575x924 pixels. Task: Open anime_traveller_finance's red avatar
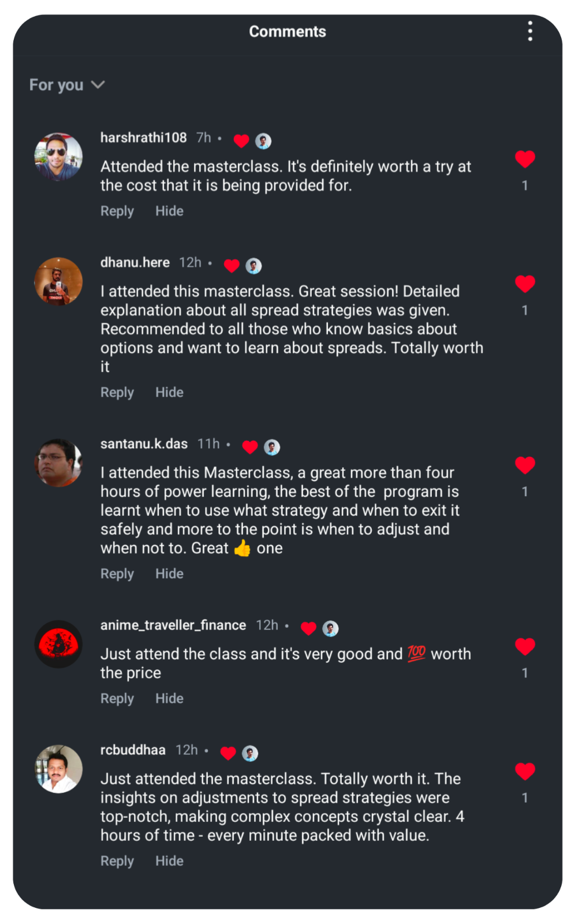[x=58, y=644]
